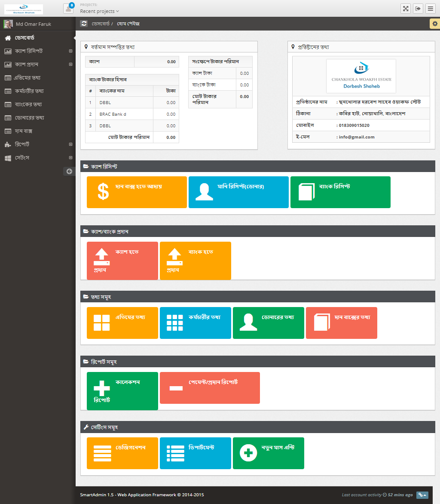The image size is (440, 504).
Task: Open the hamburger menu icon at top right
Action: 430,9
